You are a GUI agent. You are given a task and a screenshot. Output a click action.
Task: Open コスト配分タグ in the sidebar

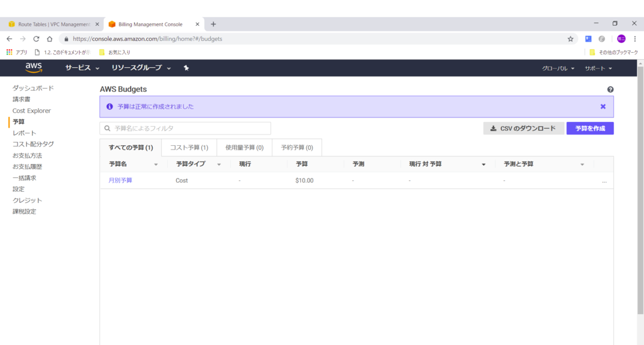click(x=33, y=145)
